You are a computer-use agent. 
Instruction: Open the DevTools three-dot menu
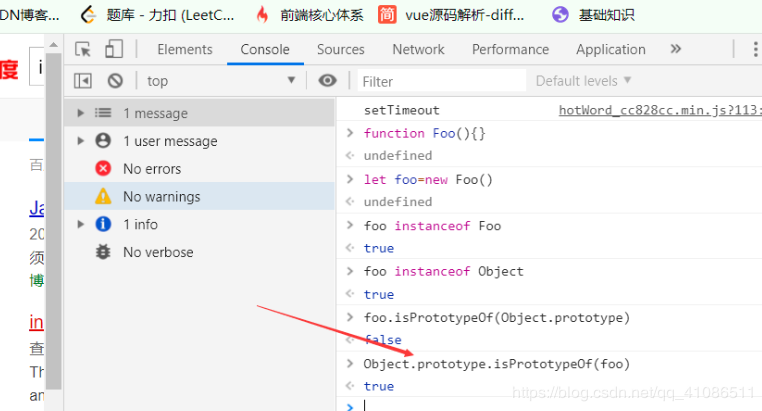pos(755,49)
